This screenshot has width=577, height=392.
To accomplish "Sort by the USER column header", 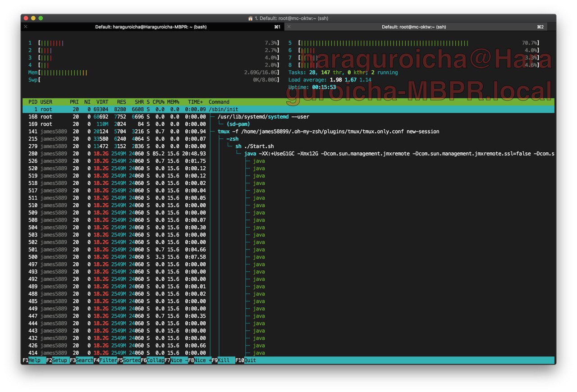I will (46, 102).
